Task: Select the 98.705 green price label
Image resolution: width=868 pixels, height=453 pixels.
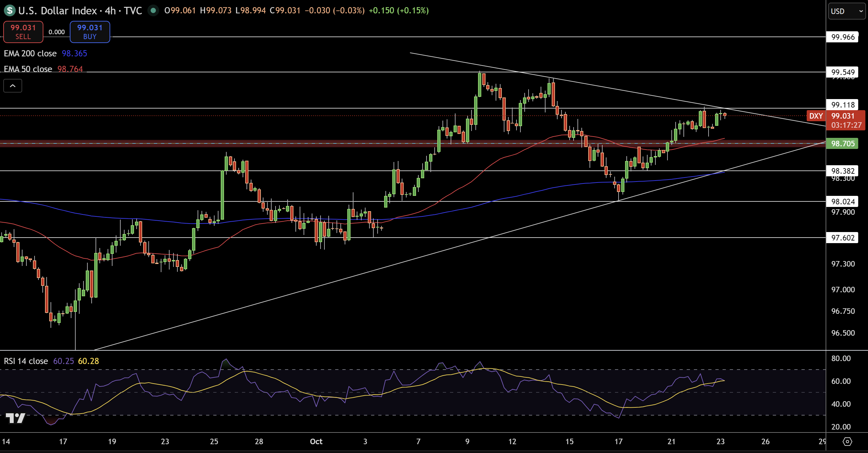Action: click(x=842, y=143)
